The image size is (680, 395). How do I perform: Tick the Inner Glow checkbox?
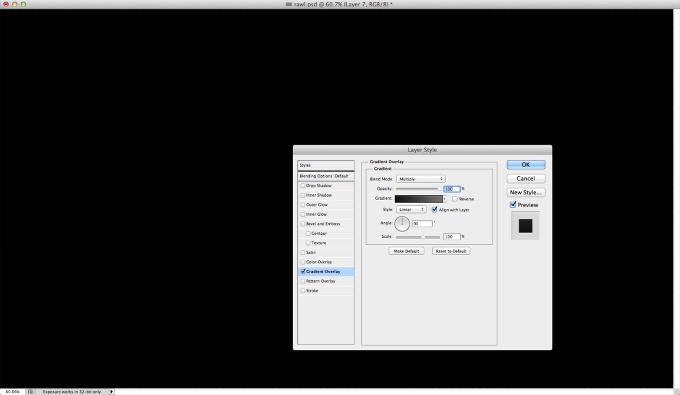(303, 214)
